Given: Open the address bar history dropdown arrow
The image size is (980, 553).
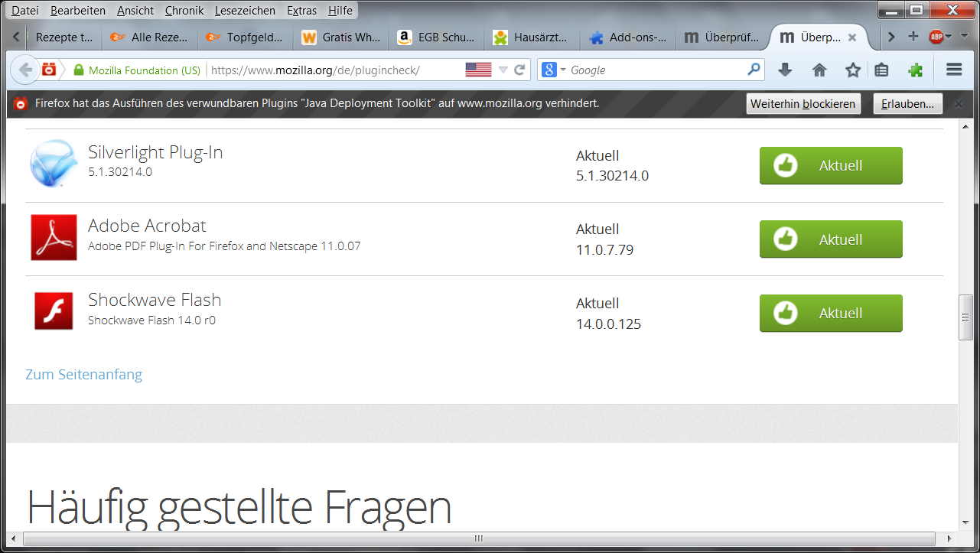Looking at the screenshot, I should click(503, 70).
